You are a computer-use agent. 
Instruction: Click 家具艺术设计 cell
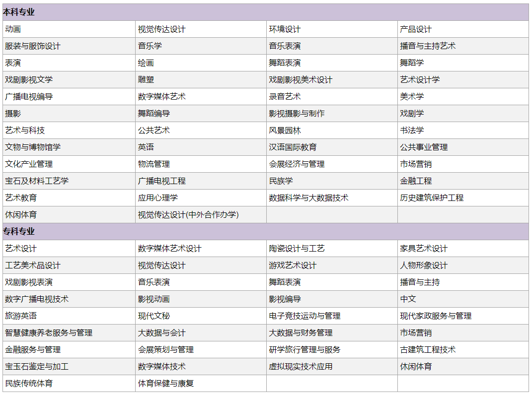point(463,249)
